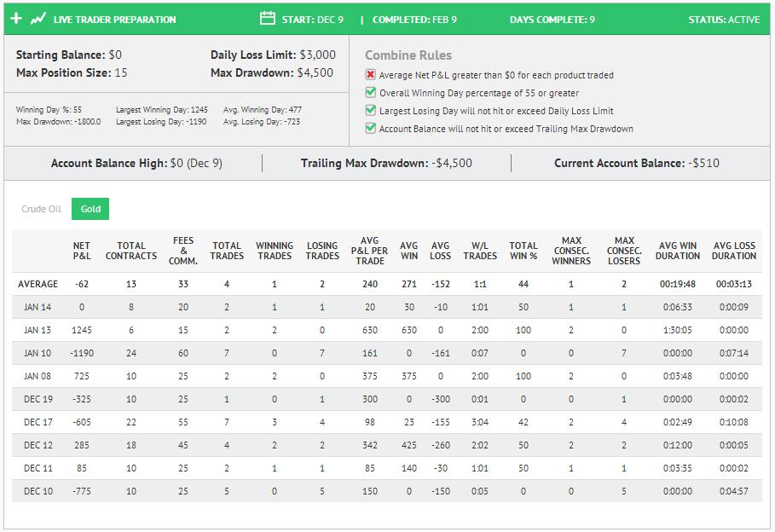The image size is (775, 532).
Task: Select the DEC 11 row label
Action: (38, 468)
